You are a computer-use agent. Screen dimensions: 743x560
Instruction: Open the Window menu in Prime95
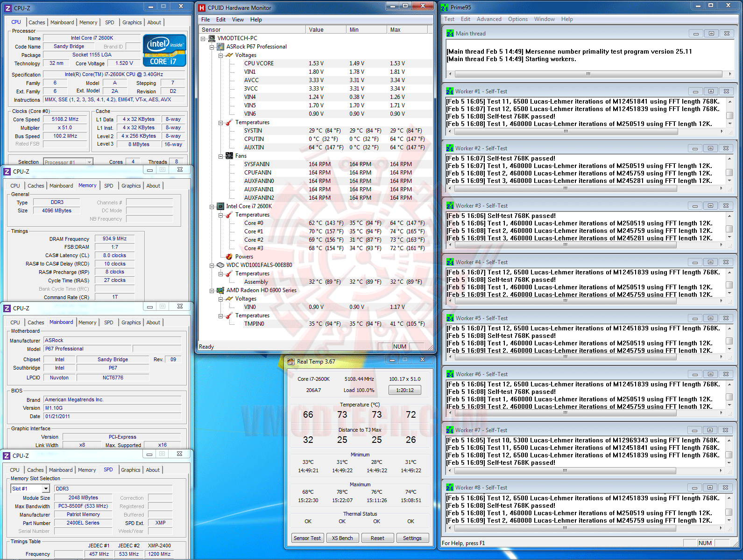click(545, 19)
